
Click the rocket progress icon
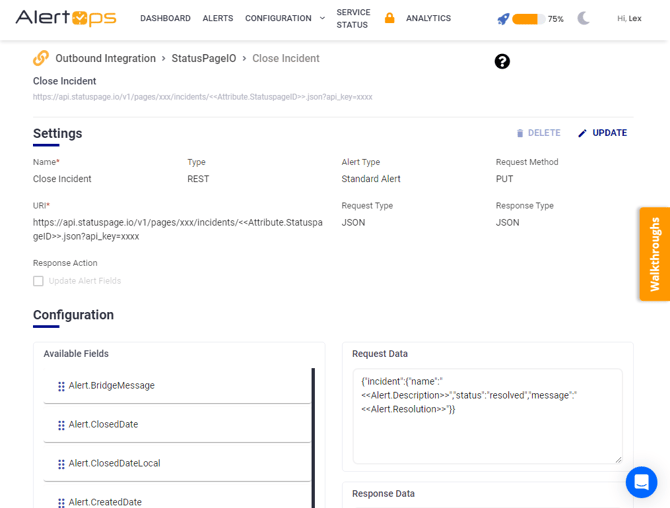click(503, 19)
